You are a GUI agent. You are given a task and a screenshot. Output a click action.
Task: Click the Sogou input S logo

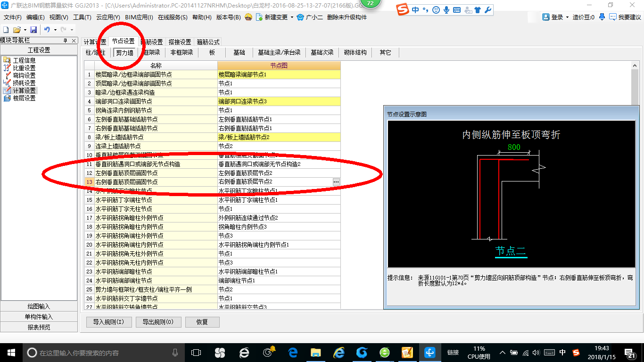pos(402,9)
